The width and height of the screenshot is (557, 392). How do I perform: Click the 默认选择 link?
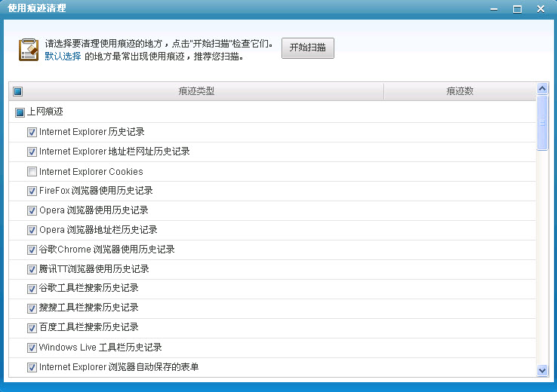pos(63,56)
